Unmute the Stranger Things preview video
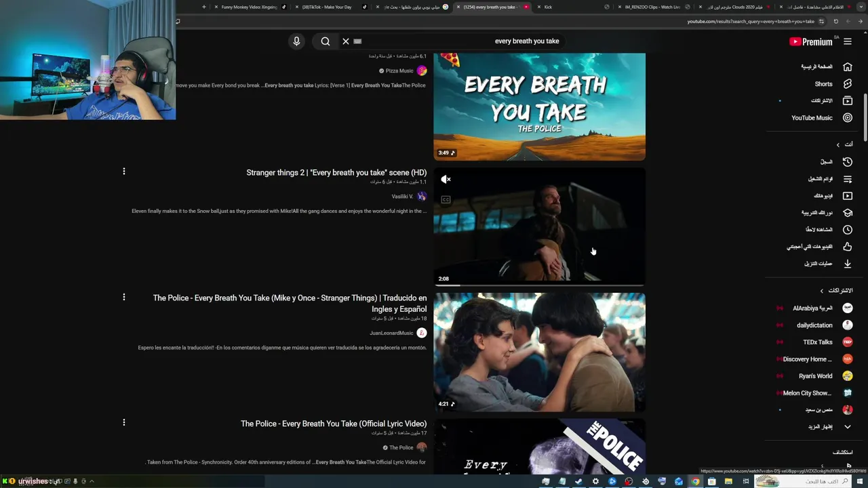This screenshot has height=488, width=868. (x=446, y=180)
